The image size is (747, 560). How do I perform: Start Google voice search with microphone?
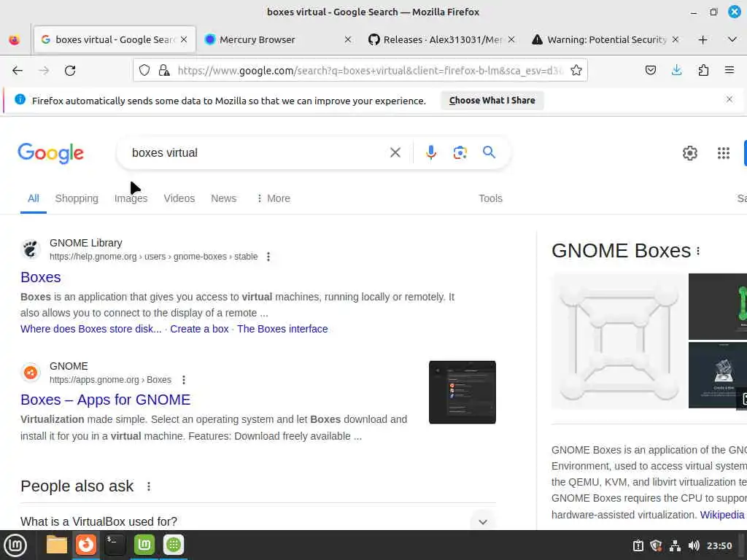430,152
